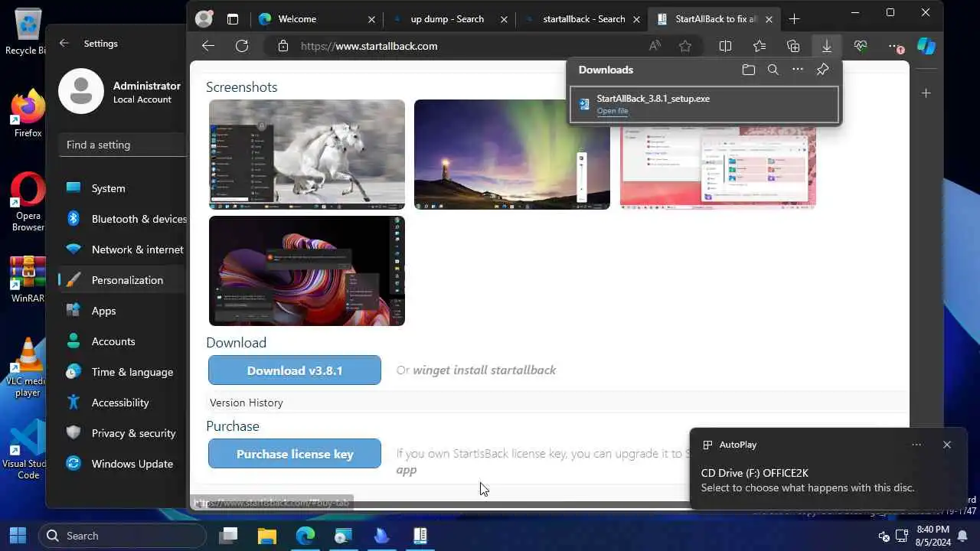Screen dimensions: 980x551
Task: Go back in Settings window
Action: pyautogui.click(x=64, y=44)
